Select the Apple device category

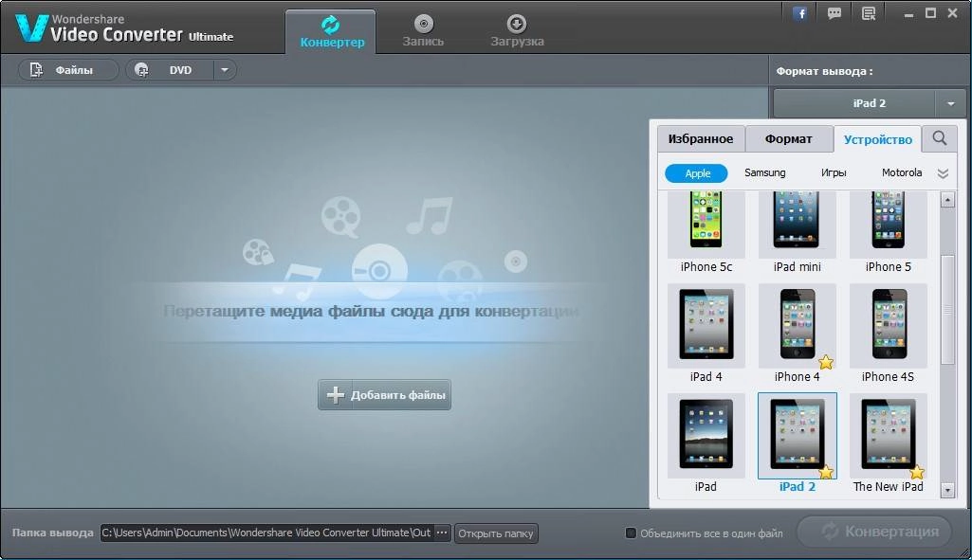[697, 173]
